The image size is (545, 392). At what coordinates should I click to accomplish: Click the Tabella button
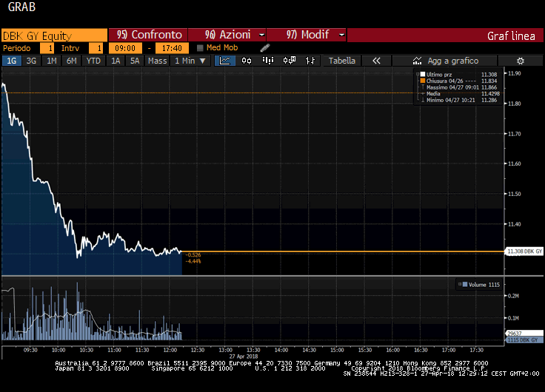click(342, 61)
